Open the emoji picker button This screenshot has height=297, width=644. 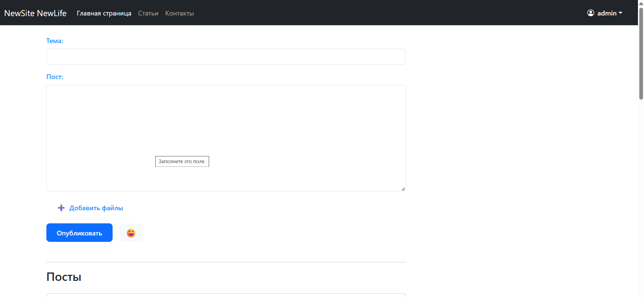131,233
